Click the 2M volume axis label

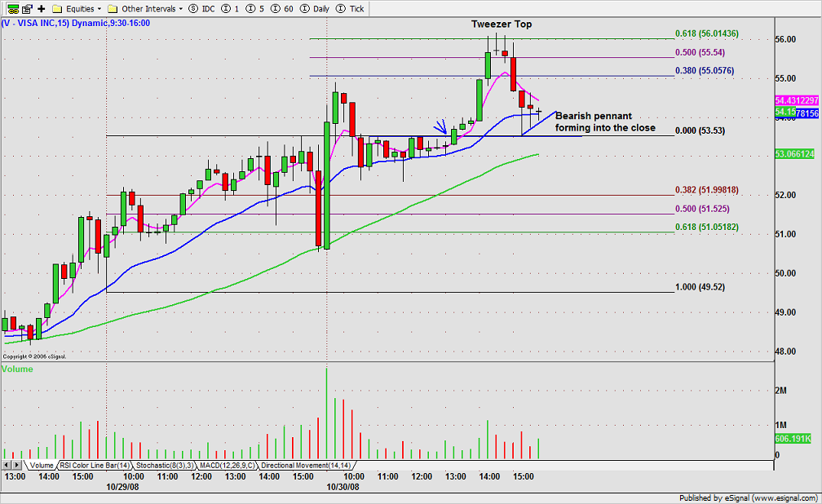pyautogui.click(x=780, y=391)
